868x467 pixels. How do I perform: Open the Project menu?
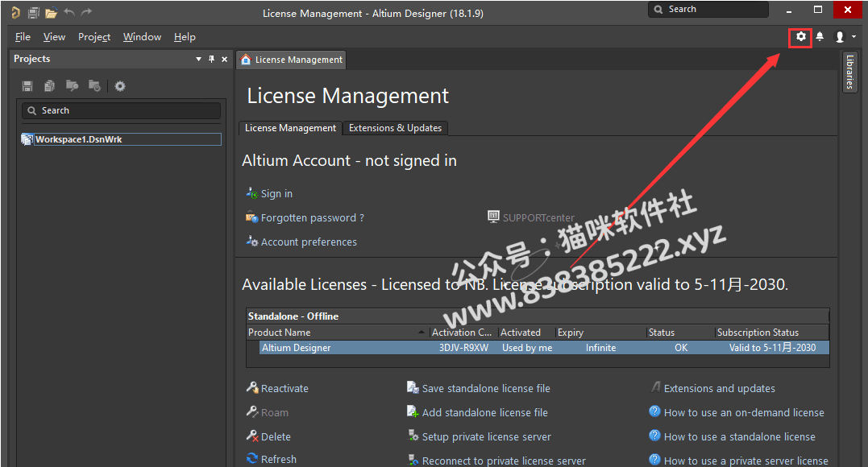94,37
